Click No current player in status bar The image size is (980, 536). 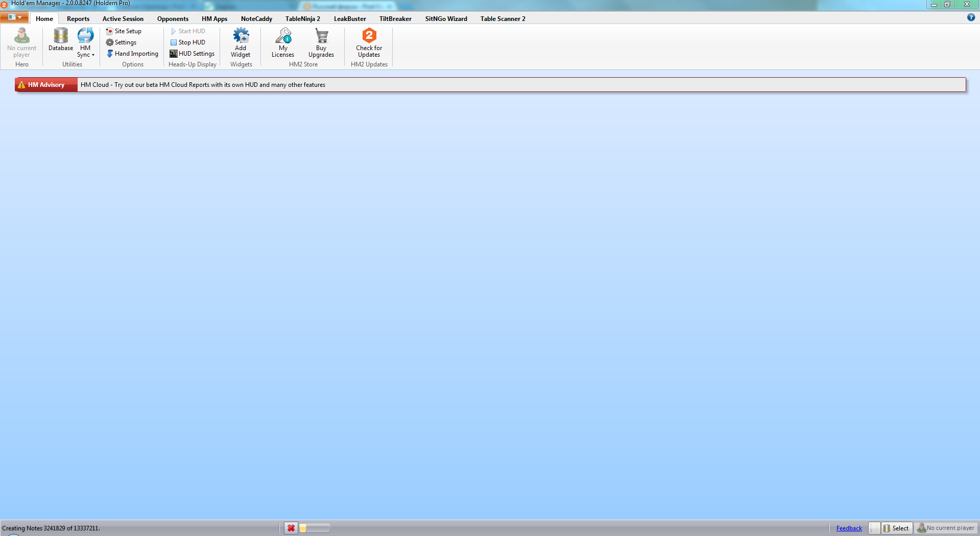[946, 528]
